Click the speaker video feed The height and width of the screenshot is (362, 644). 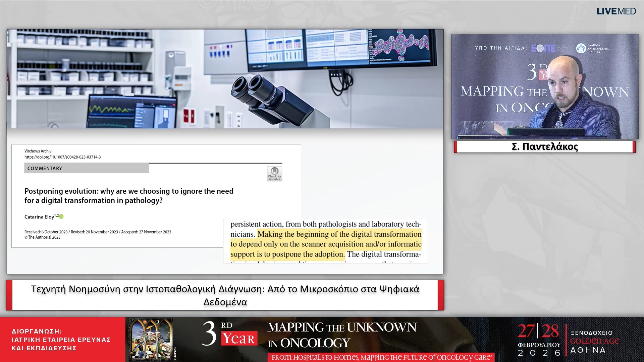[545, 86]
